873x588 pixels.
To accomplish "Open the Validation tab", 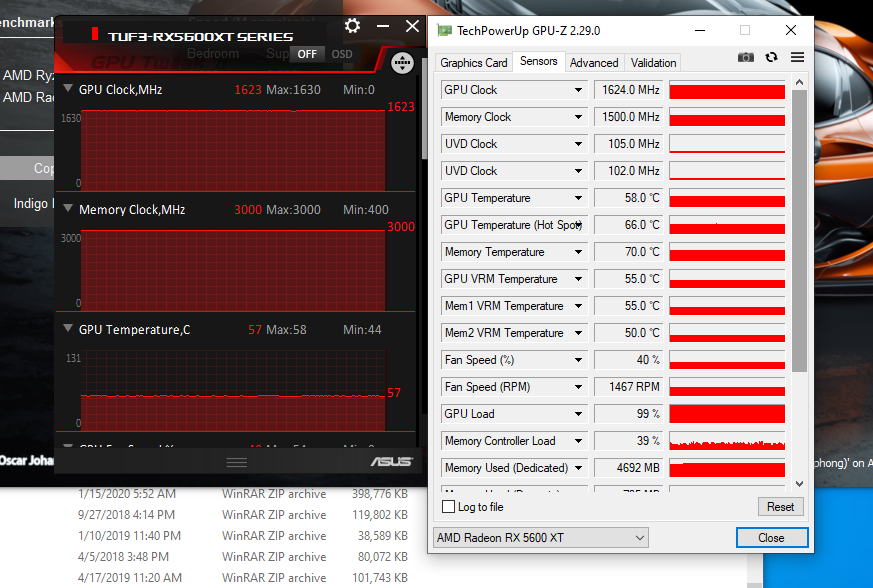I will 654,63.
